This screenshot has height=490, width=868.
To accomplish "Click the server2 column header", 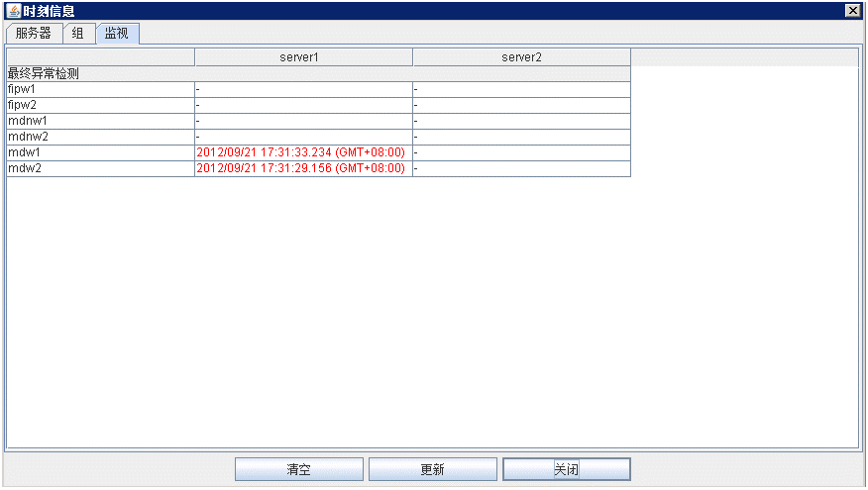I will point(521,57).
